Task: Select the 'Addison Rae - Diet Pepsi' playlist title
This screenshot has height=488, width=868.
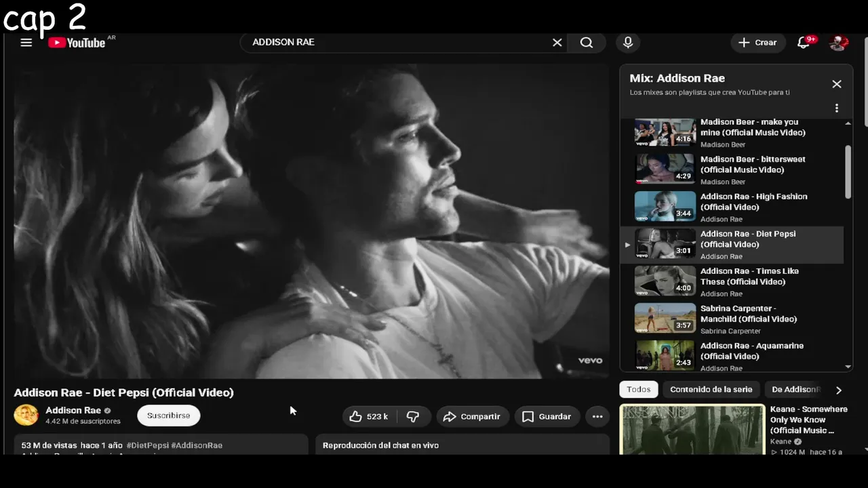Action: (x=748, y=239)
